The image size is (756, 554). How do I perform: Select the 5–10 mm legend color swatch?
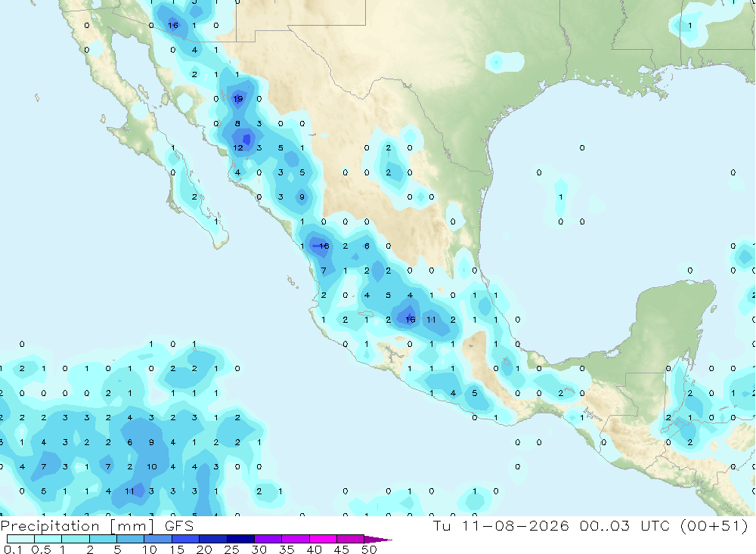click(x=131, y=539)
